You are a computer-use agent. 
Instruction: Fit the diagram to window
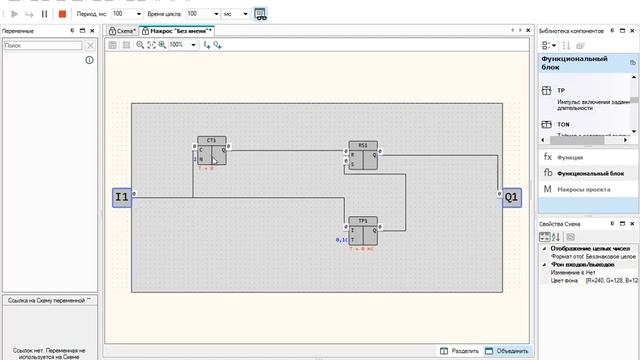pos(151,45)
